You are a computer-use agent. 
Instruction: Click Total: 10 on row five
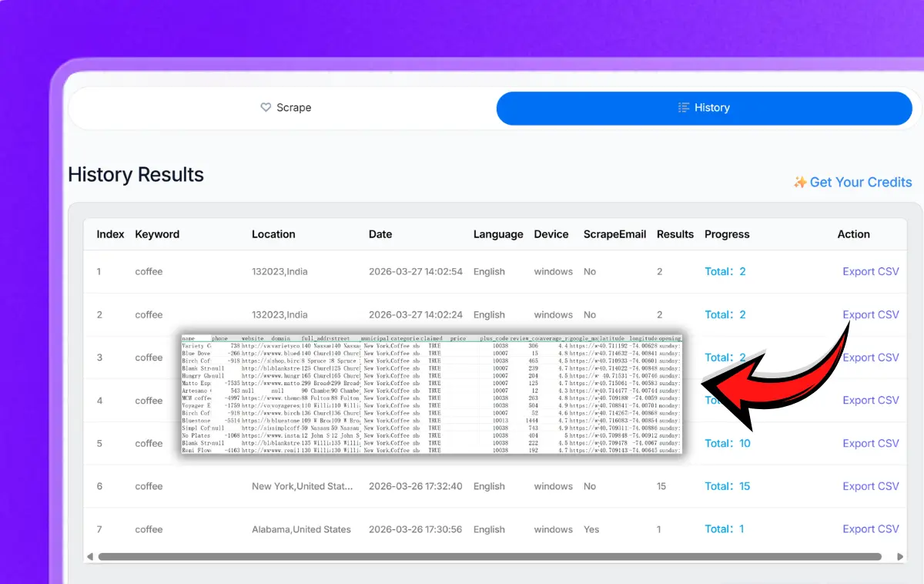pos(726,443)
